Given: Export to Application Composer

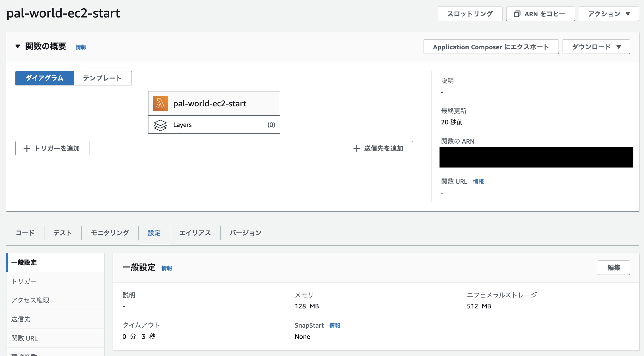Looking at the screenshot, I should click(491, 47).
